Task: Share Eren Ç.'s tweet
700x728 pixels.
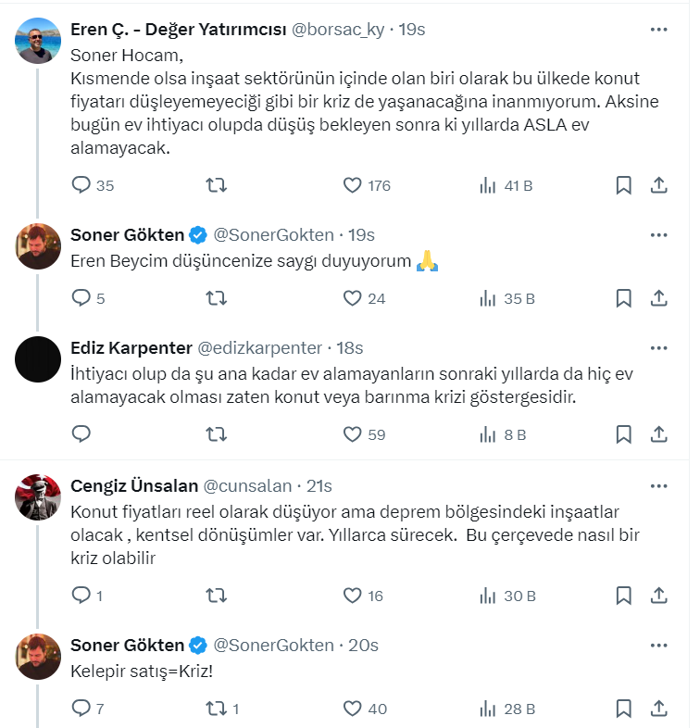Action: [658, 185]
